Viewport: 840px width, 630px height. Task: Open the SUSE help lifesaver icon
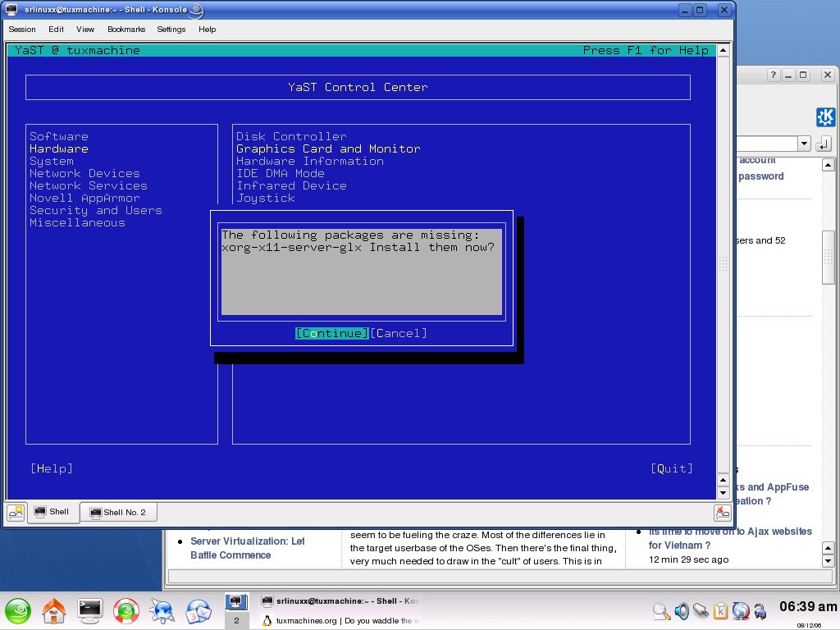pyautogui.click(x=126, y=611)
